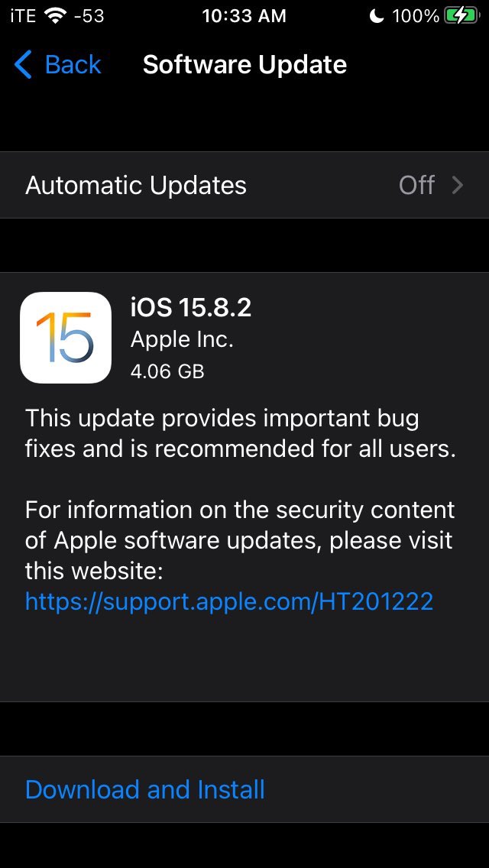489x868 pixels.
Task: Open Automatic Updates Off setting
Action: tap(244, 185)
